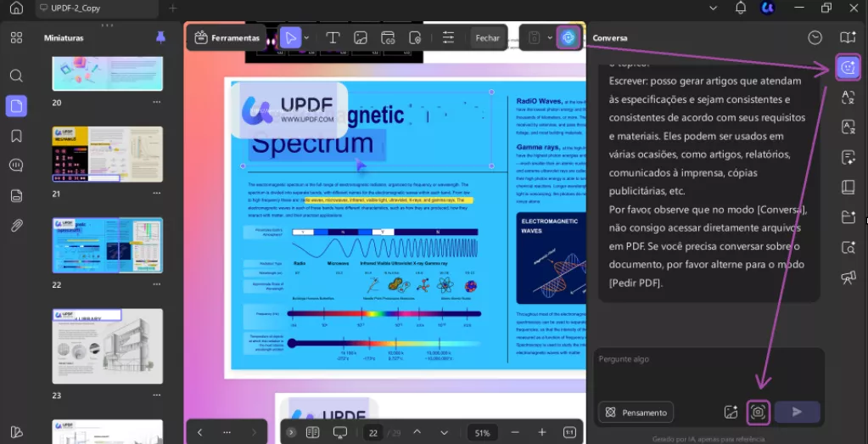868x444 pixels.
Task: Select the AI chat mode icon
Action: [848, 67]
